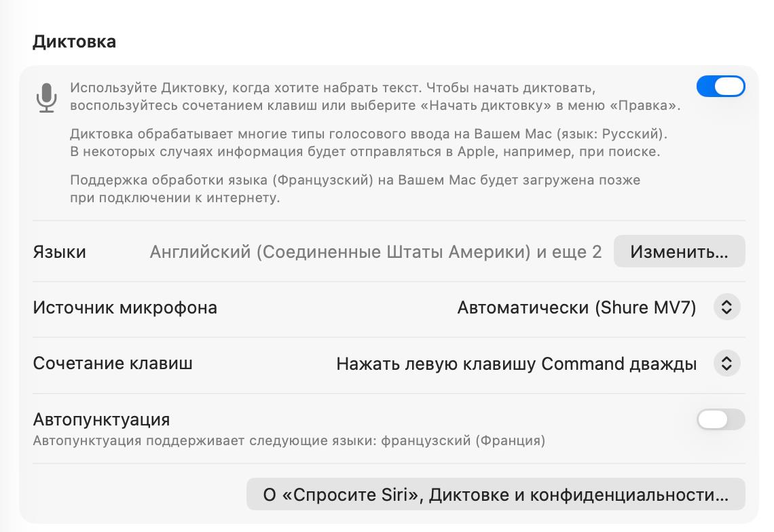Click the Сочетание клавиш label
774x532 pixels.
[113, 364]
